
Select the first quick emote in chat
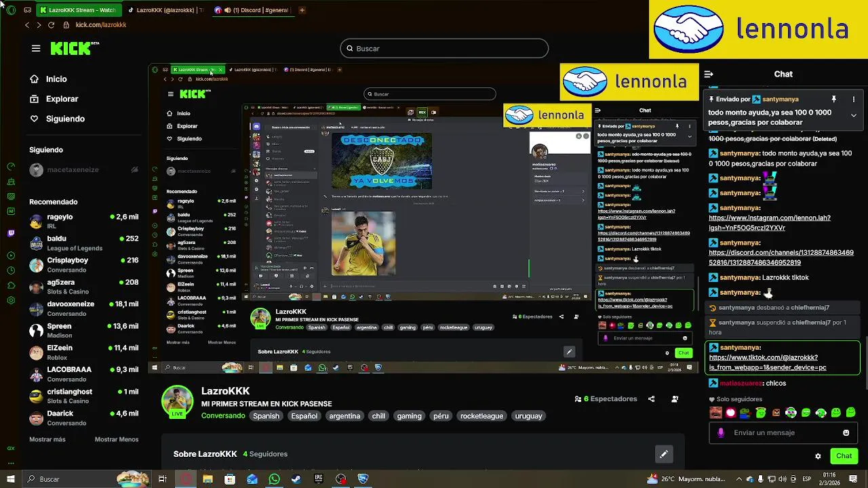tap(715, 413)
